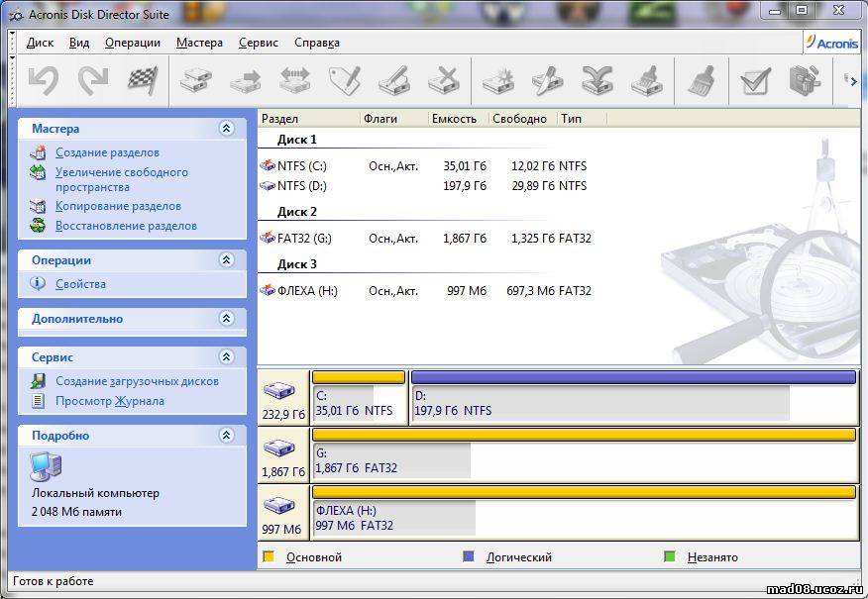Collapse the Подробно sidebar panel

point(226,435)
